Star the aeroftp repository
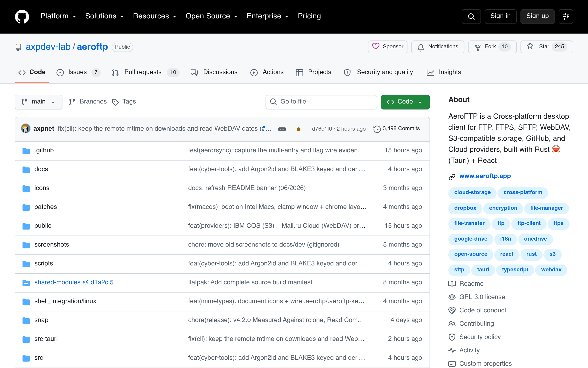Viewport: 588px width, 368px height. (x=547, y=47)
